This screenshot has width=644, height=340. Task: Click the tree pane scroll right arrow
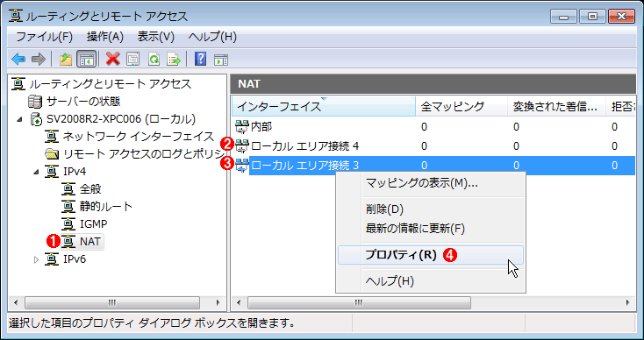tap(218, 303)
